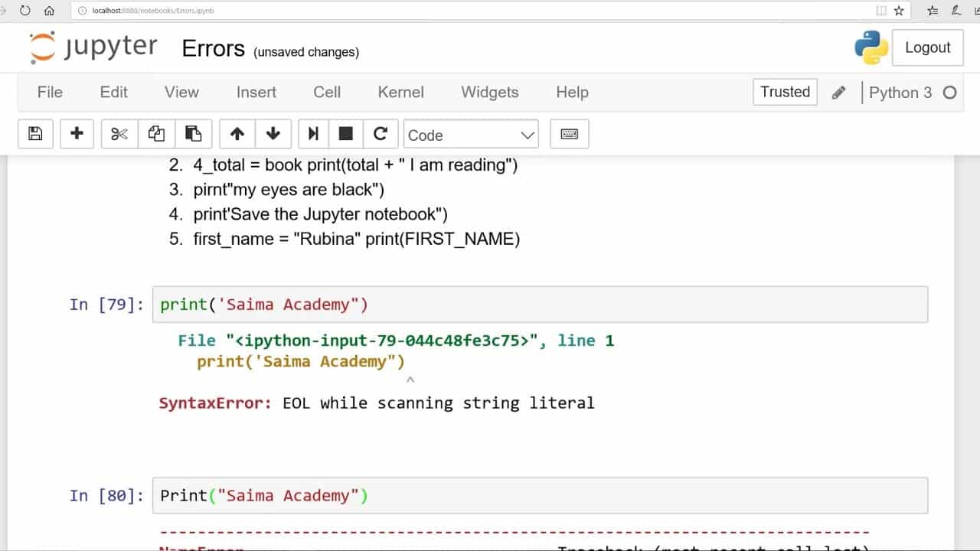Click the Trusted notebook button
Image resolution: width=980 pixels, height=551 pixels.
pos(785,92)
